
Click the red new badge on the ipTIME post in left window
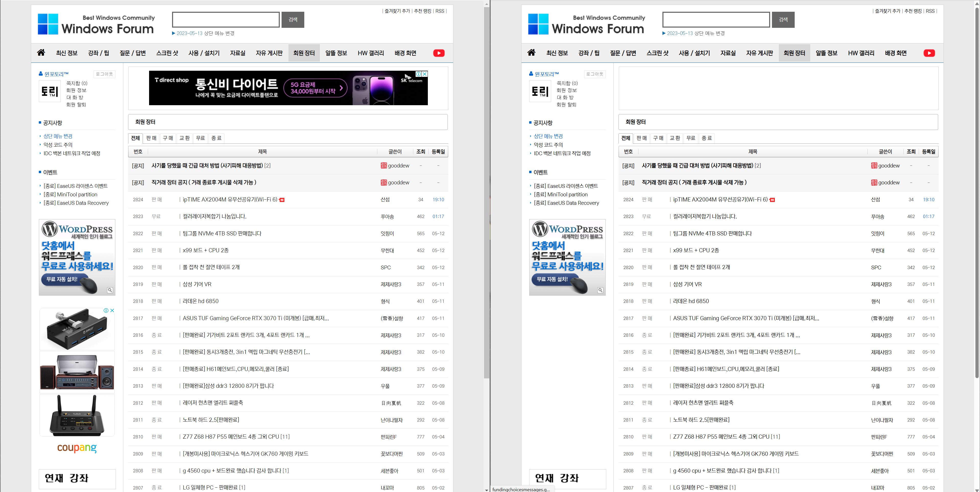pos(282,200)
